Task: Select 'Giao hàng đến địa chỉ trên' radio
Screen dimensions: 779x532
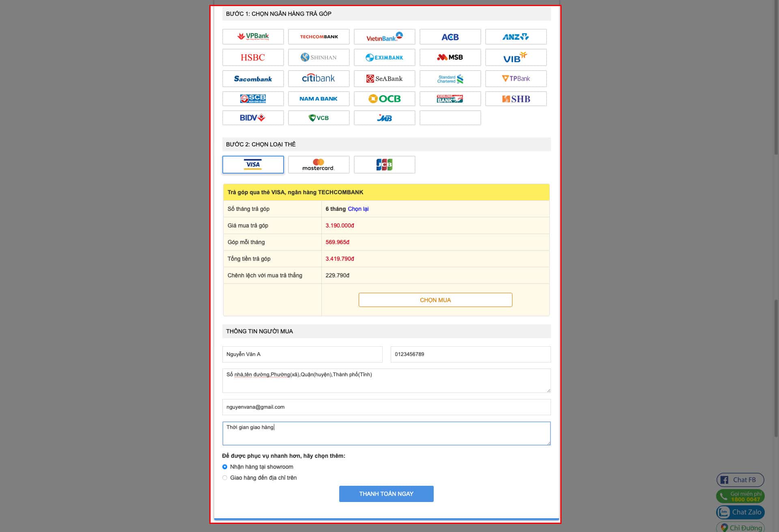Action: coord(225,478)
